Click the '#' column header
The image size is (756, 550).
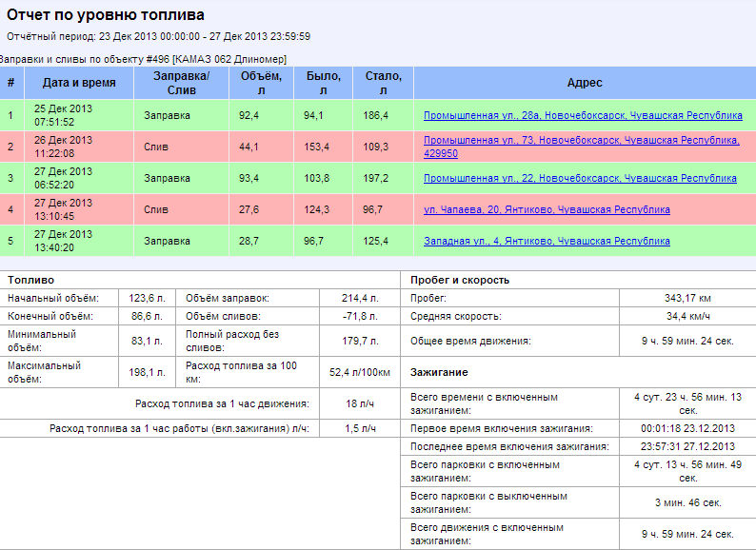coord(10,83)
